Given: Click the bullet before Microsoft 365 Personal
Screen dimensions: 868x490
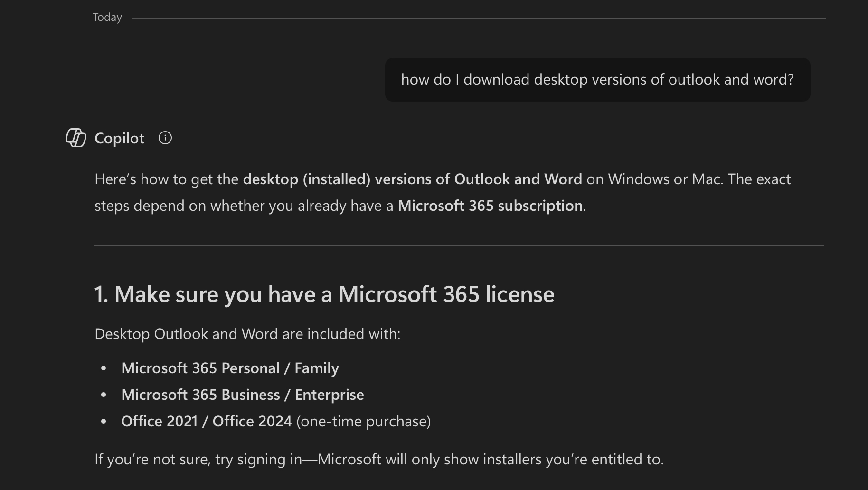Looking at the screenshot, I should [x=104, y=368].
